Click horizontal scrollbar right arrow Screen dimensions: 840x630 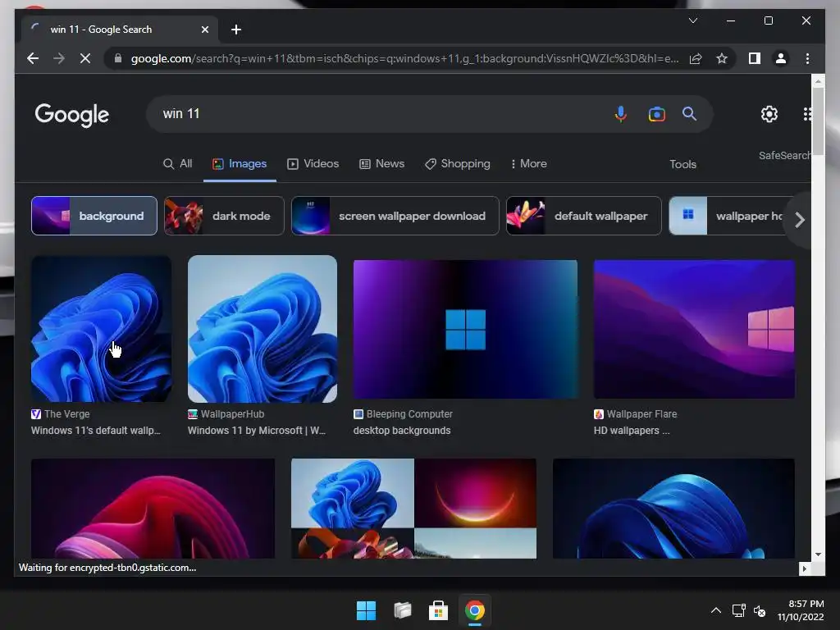[x=804, y=569]
